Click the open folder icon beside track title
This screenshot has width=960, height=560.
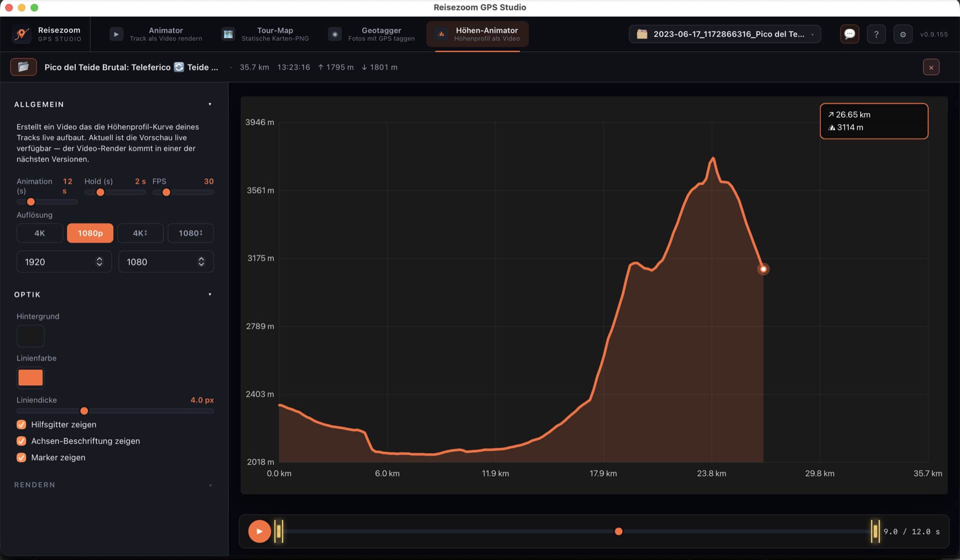tap(23, 67)
